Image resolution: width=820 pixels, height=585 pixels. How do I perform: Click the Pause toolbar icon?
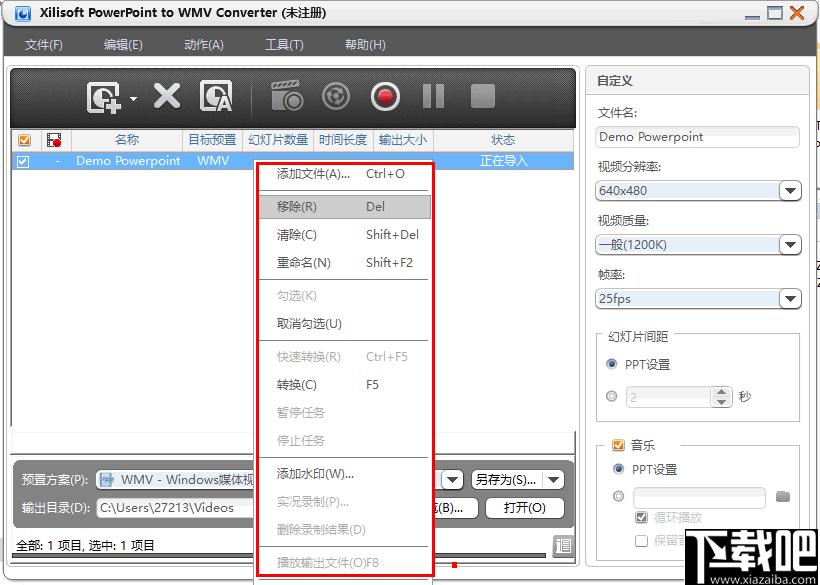click(433, 96)
